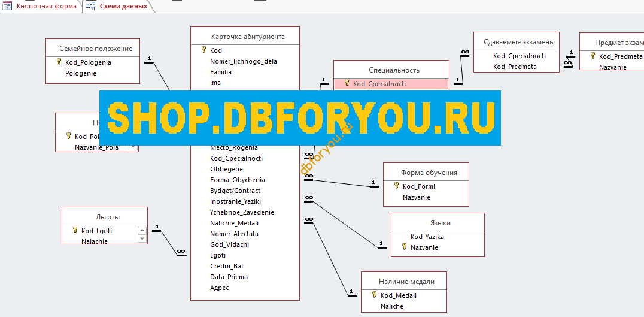Viewport: 644px width, 317px height.
Task: Click the key icon beside Kod_Lgoti
Action: point(75,230)
